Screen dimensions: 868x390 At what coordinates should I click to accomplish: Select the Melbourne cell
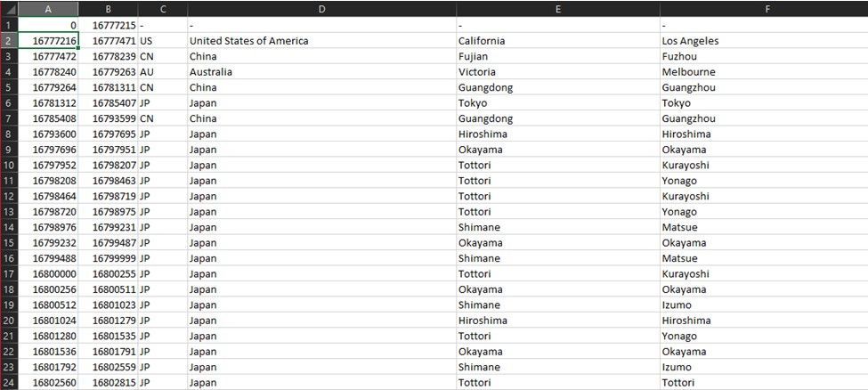pos(764,71)
